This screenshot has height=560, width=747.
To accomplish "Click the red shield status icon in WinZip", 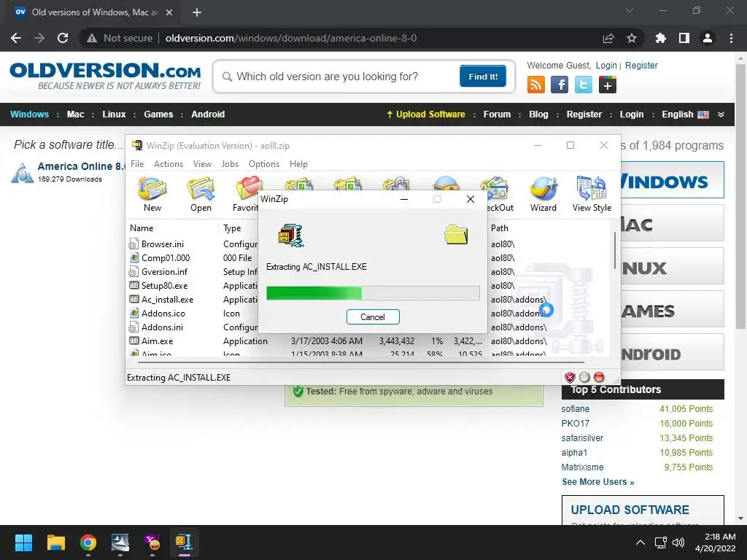I will click(x=570, y=377).
